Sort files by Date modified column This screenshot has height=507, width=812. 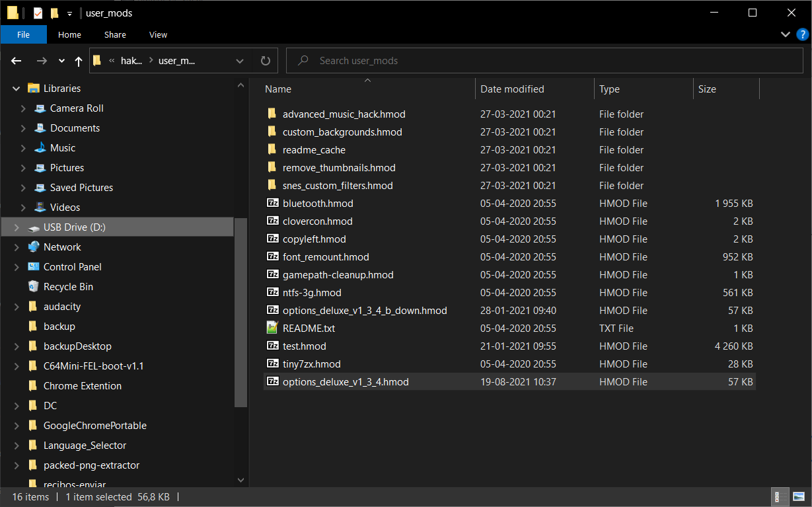tap(512, 89)
